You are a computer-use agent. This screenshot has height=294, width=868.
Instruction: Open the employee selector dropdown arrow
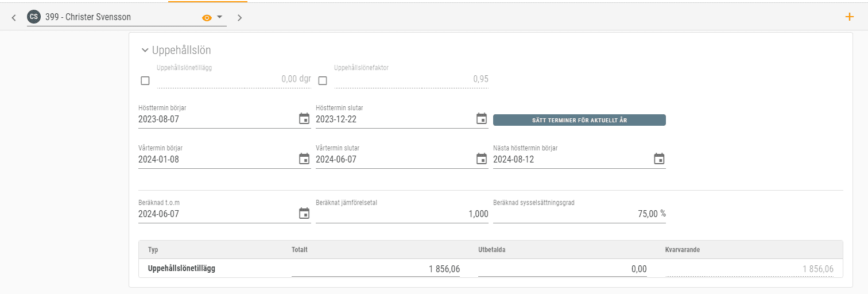point(219,17)
